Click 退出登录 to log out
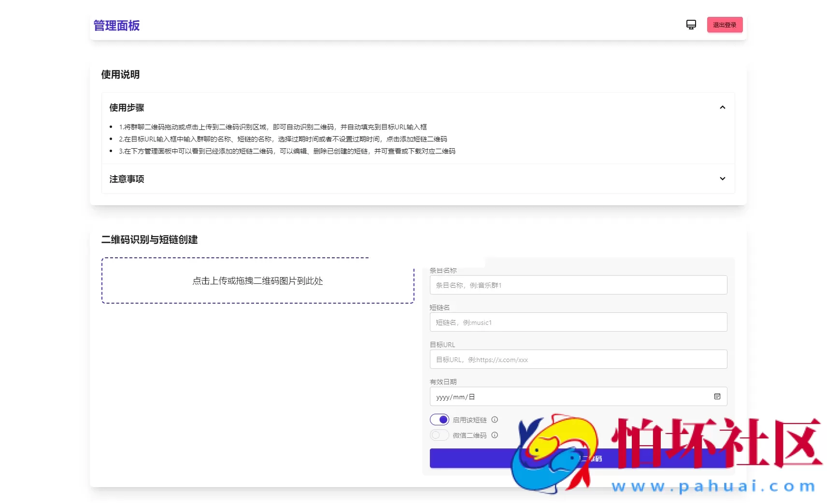Image resolution: width=840 pixels, height=504 pixels. 724,25
